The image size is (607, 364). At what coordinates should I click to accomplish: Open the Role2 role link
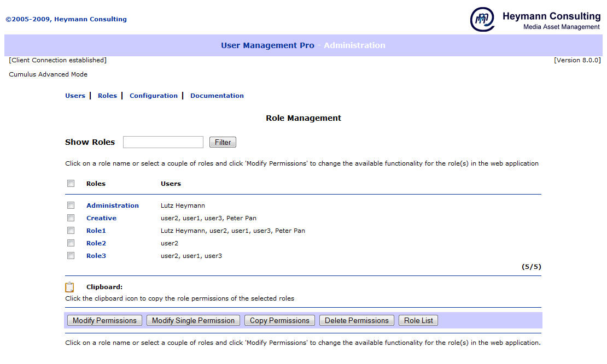coord(96,243)
